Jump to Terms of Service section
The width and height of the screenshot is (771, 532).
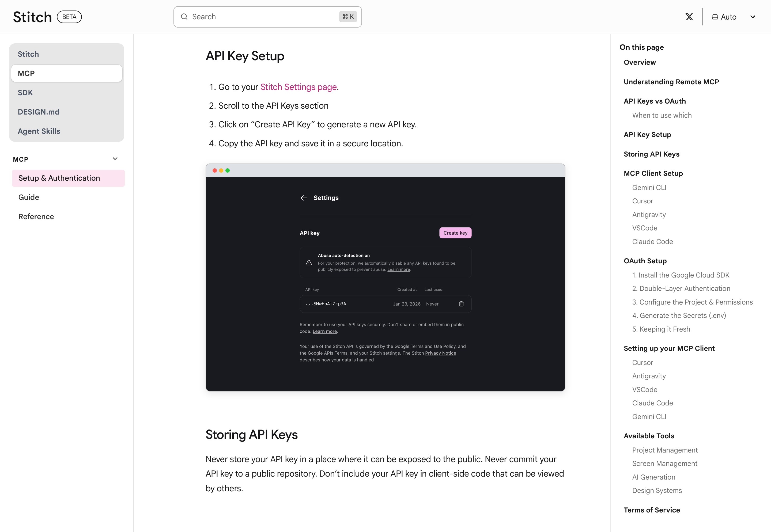[x=652, y=510]
